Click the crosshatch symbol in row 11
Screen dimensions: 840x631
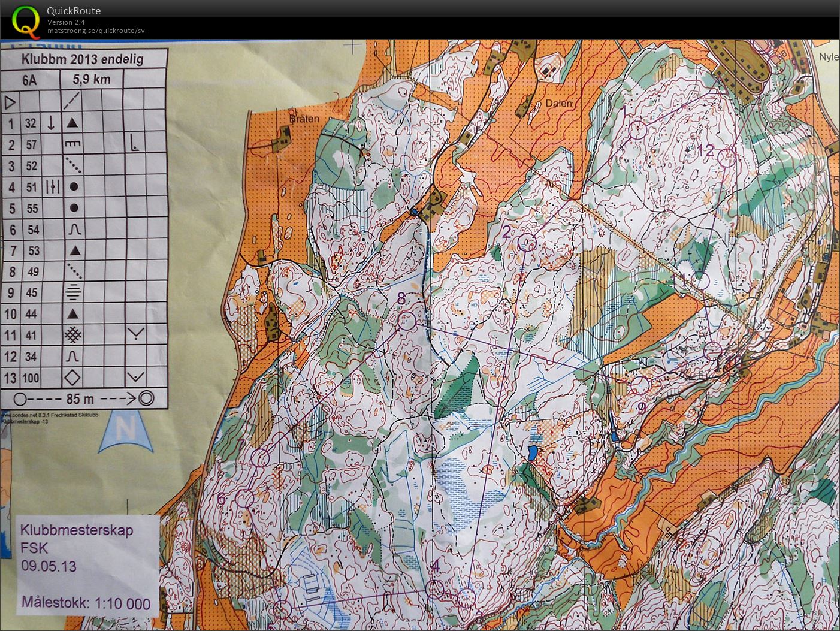72,334
